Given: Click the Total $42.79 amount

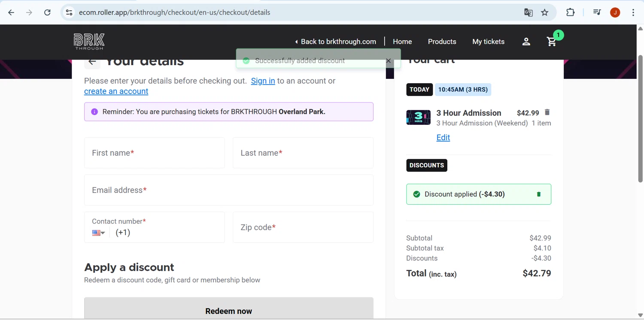Looking at the screenshot, I should (x=537, y=274).
